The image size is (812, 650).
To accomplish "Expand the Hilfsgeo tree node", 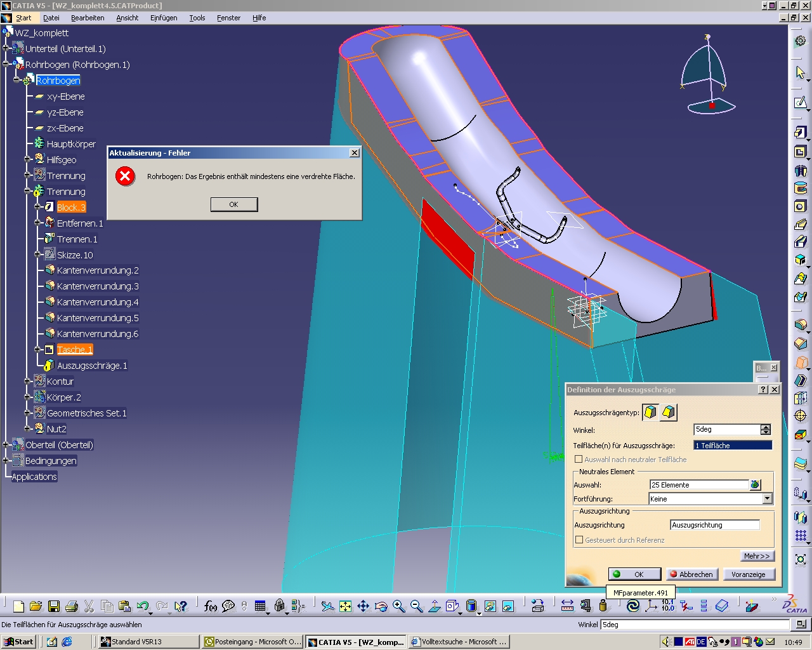I will (27, 159).
